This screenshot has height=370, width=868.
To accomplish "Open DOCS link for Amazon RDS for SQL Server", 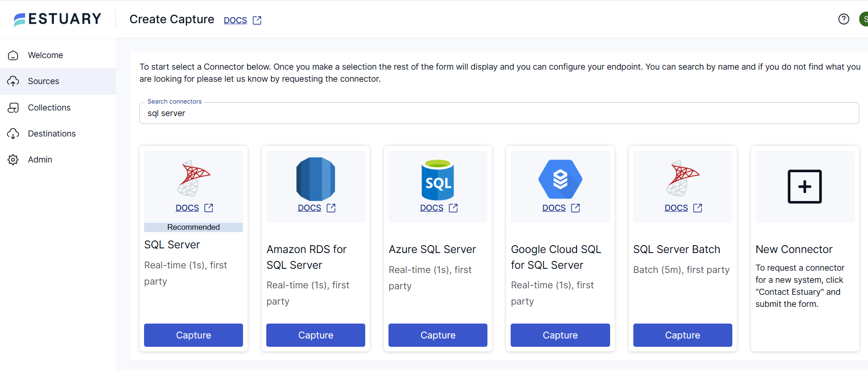I will click(309, 208).
